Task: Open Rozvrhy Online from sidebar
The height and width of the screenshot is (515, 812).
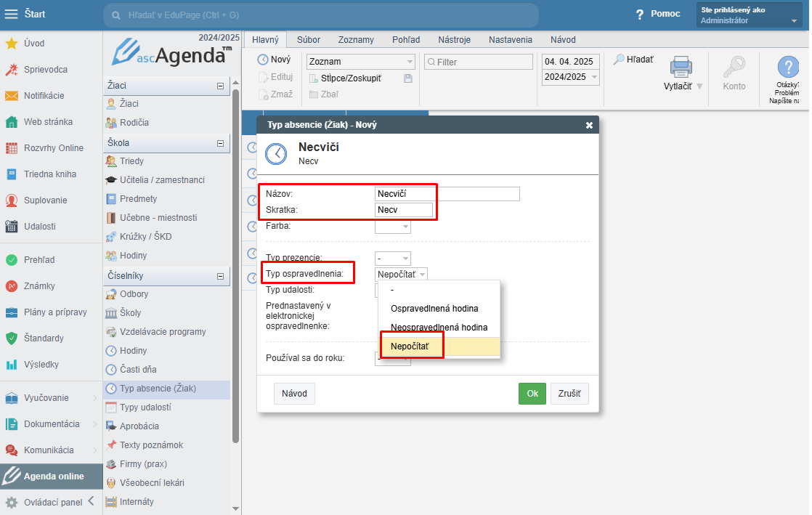Action: pos(53,148)
